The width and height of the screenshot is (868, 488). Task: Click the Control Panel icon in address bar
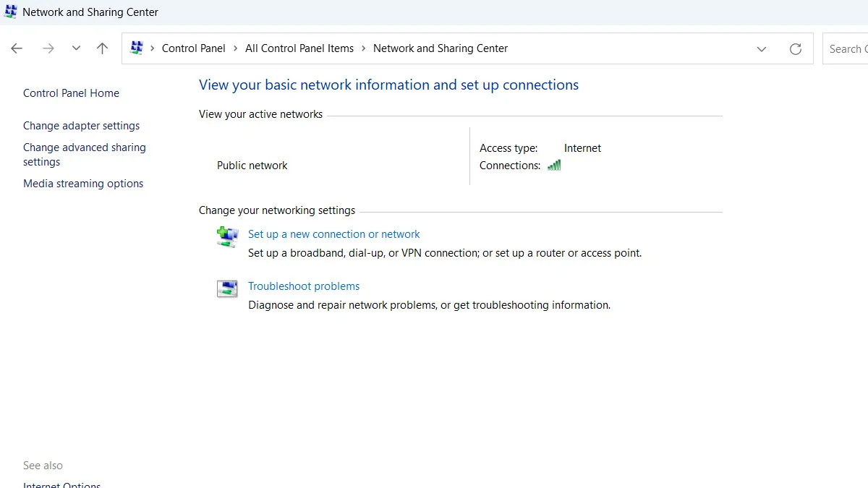pos(137,48)
